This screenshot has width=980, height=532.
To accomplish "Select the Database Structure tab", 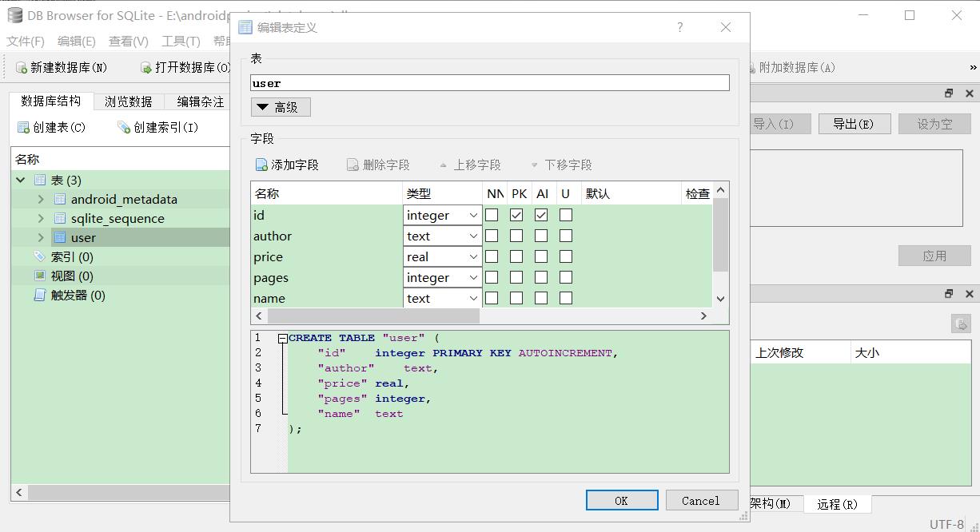I will [x=51, y=101].
